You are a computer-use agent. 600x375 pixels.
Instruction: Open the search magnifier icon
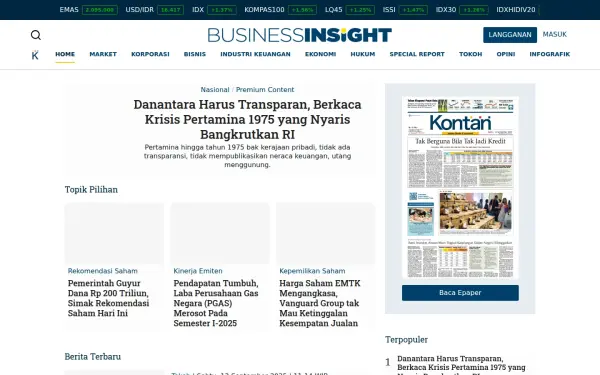click(36, 35)
